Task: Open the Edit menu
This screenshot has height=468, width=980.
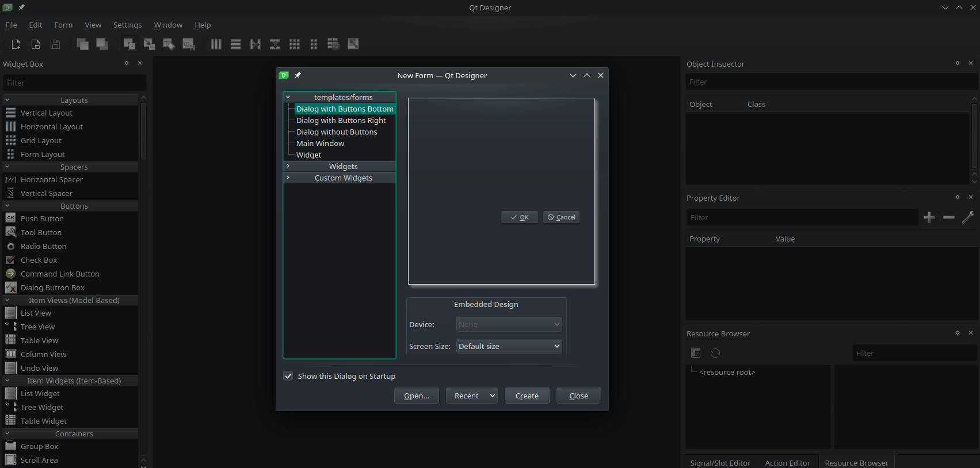Action: pos(36,25)
